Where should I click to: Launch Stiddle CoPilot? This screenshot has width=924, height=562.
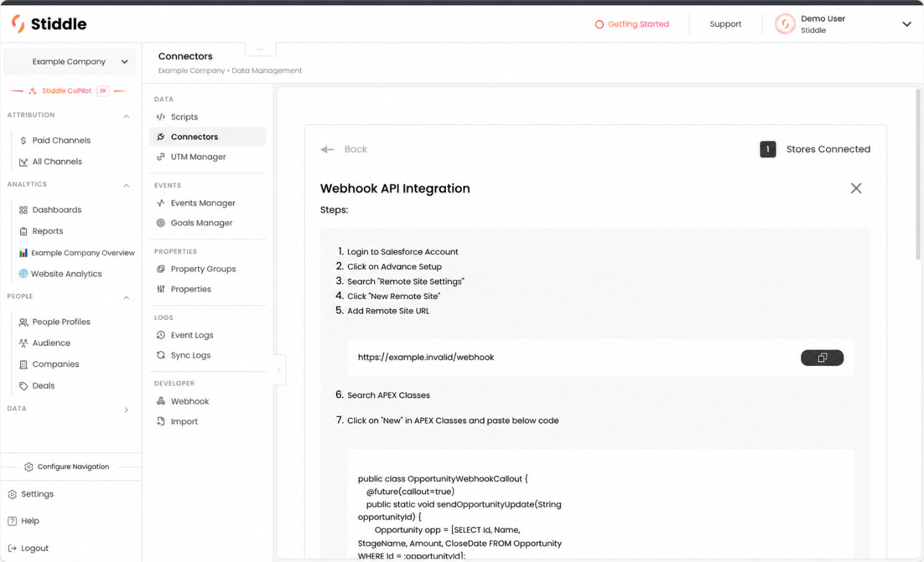(68, 91)
